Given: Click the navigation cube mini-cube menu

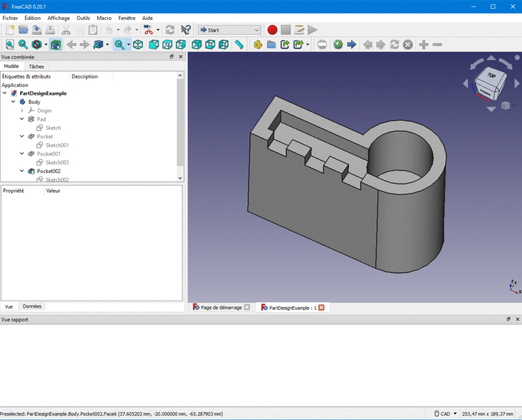Looking at the screenshot, I should tap(505, 106).
